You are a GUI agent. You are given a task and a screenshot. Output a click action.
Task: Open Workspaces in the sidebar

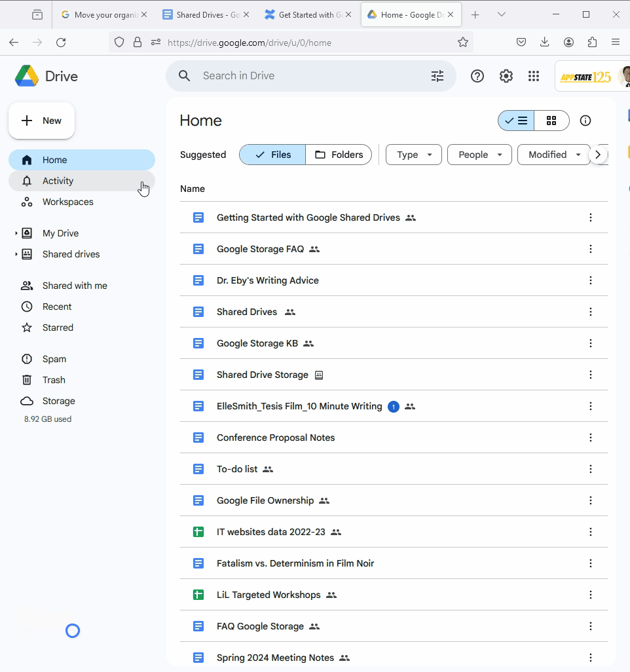(82, 202)
